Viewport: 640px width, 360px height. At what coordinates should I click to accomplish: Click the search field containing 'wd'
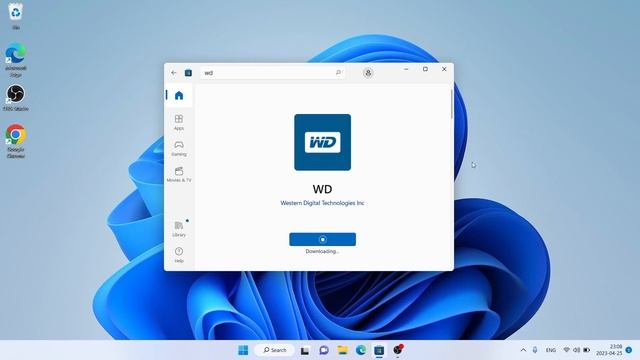[x=272, y=73]
